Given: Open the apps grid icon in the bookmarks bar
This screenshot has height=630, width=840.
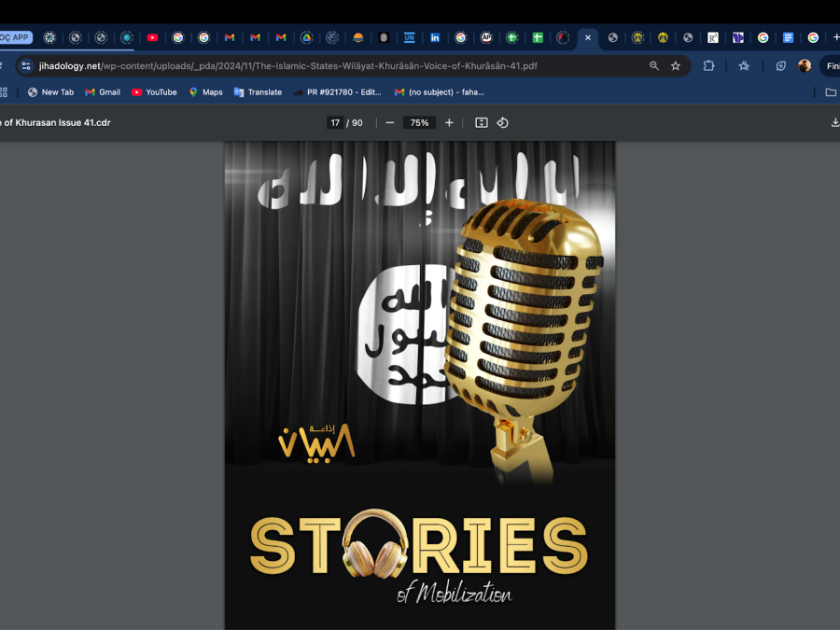Looking at the screenshot, I should (x=3, y=92).
